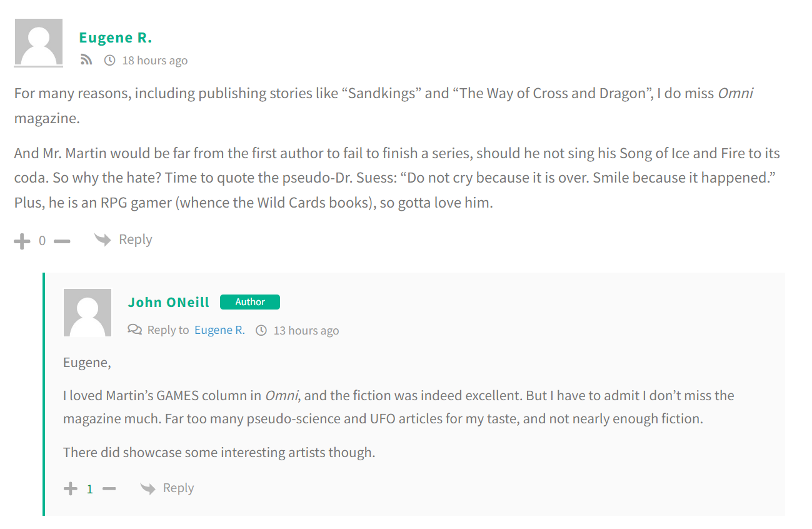The image size is (812, 529).
Task: Click John ONeill's avatar image
Action: click(88, 313)
